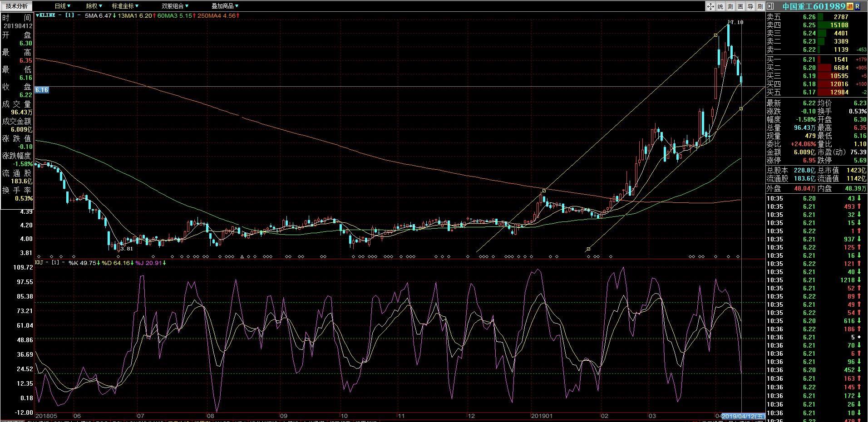Click the 外盘 48.04万 value
The width and height of the screenshot is (868, 422).
[804, 188]
